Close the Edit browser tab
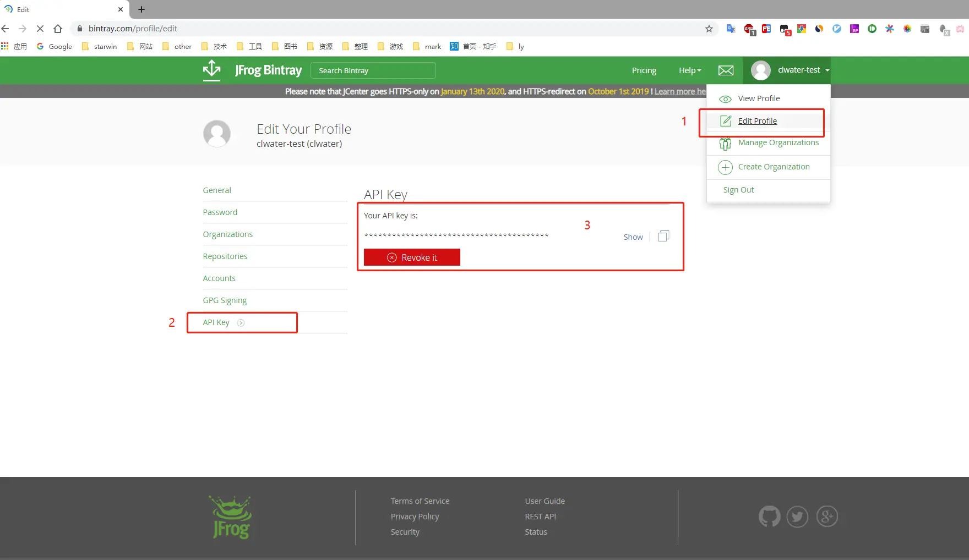 [x=121, y=9]
